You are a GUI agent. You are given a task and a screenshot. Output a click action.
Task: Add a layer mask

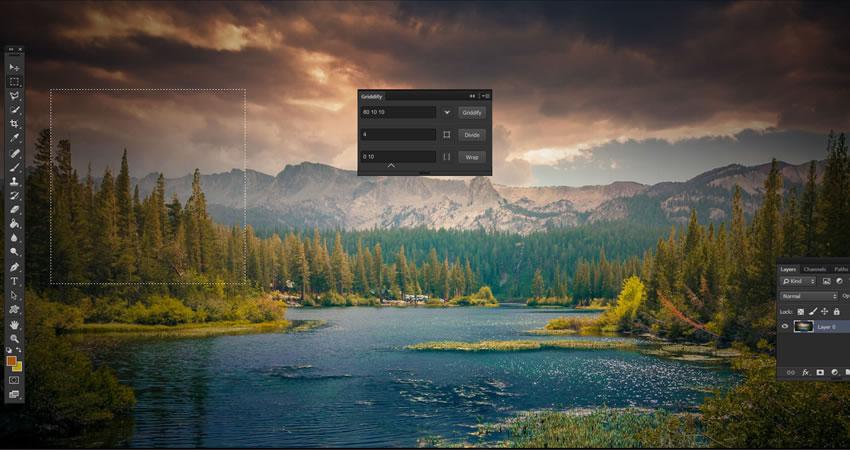[x=820, y=372]
